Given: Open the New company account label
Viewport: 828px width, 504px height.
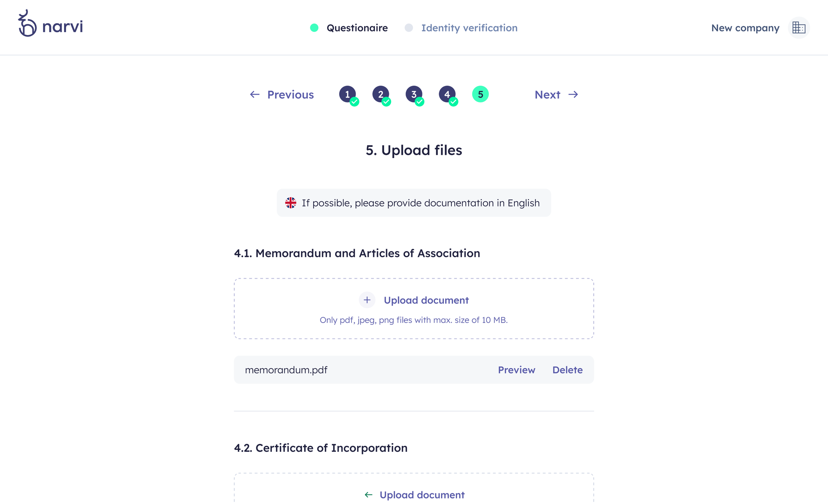Looking at the screenshot, I should click(745, 28).
